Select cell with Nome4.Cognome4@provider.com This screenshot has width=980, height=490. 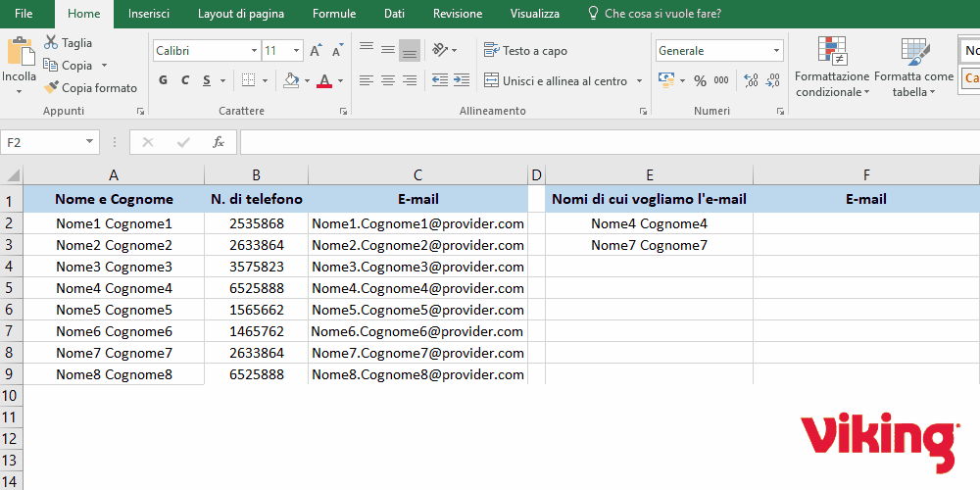(417, 288)
